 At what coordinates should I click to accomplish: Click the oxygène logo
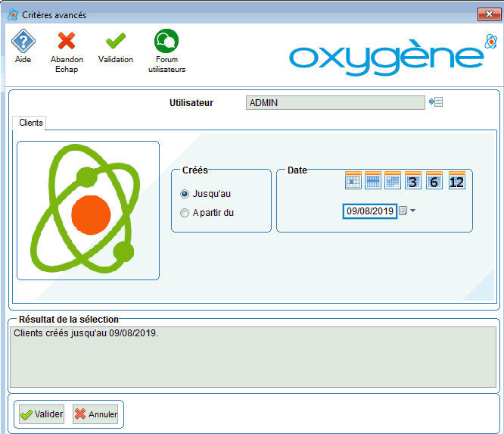point(393,55)
